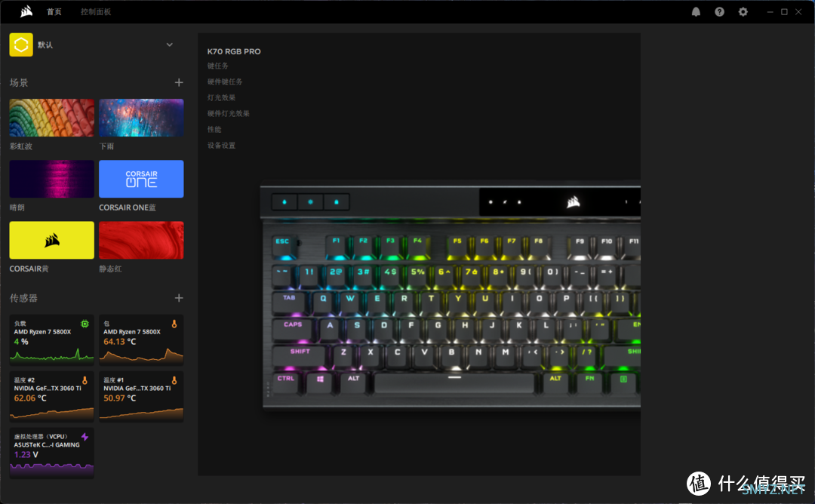
Task: Click the spacebar on the keyboard image
Action: 454,383
